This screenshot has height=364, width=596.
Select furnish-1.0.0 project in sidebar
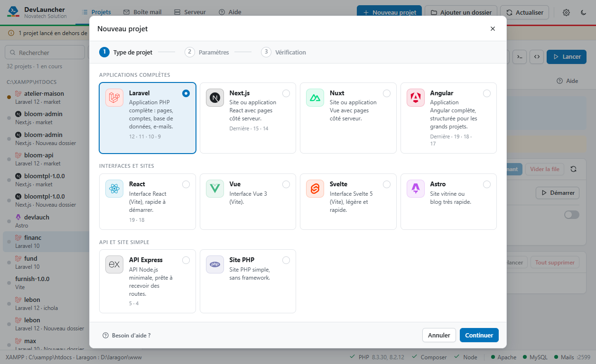[x=46, y=283]
